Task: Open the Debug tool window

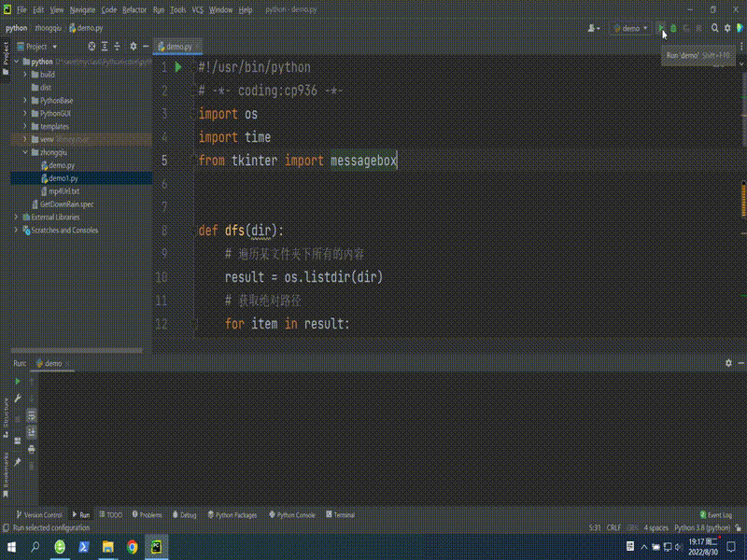Action: 184,515
